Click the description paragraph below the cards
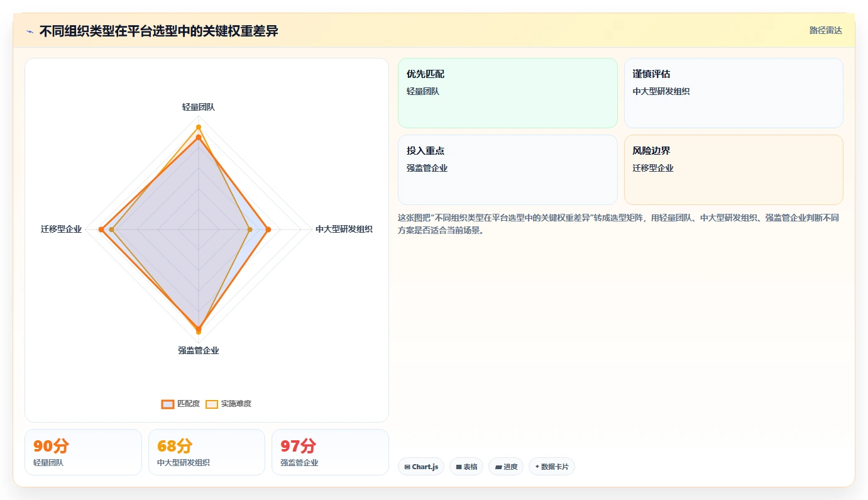The height and width of the screenshot is (500, 868). (x=618, y=224)
